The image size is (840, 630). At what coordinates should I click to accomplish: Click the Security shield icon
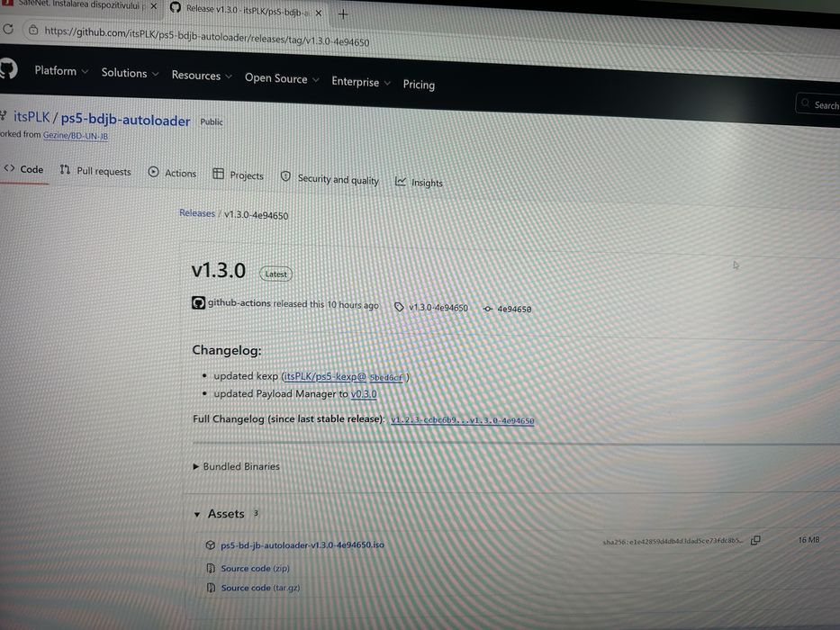click(285, 176)
